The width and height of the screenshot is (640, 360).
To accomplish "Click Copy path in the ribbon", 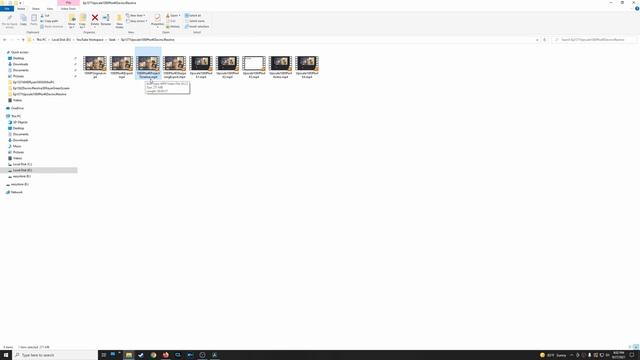I will 49,21.
